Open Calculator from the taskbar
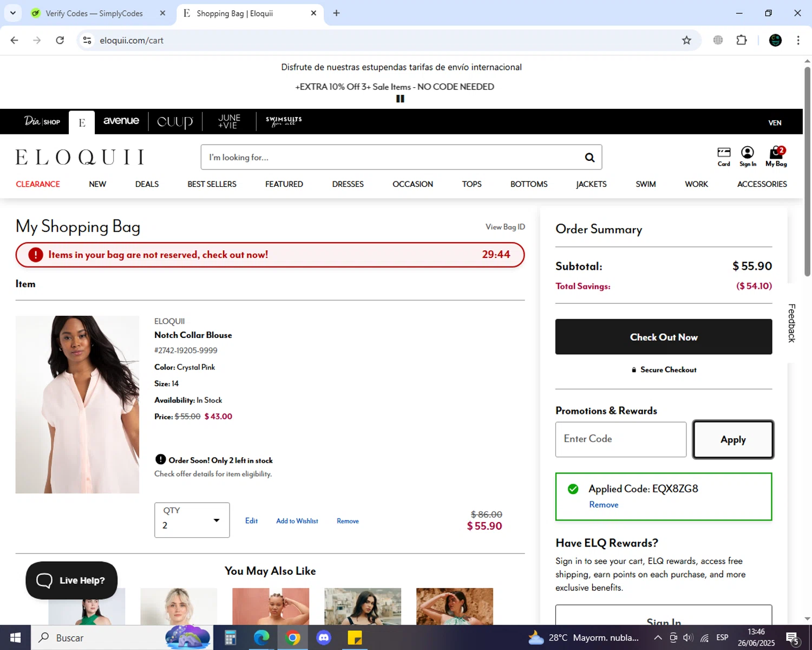812x650 pixels. [x=230, y=638]
